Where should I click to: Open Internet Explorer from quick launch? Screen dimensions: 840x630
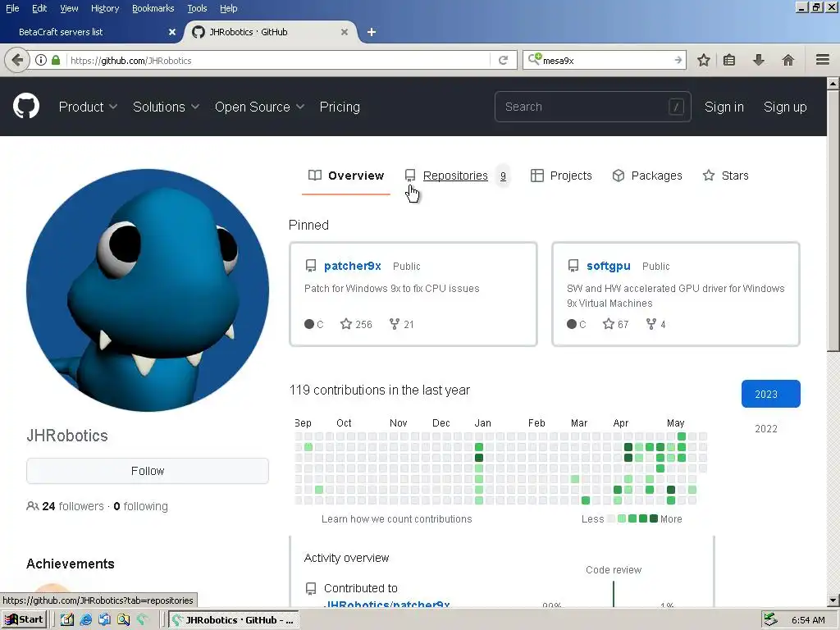85,620
